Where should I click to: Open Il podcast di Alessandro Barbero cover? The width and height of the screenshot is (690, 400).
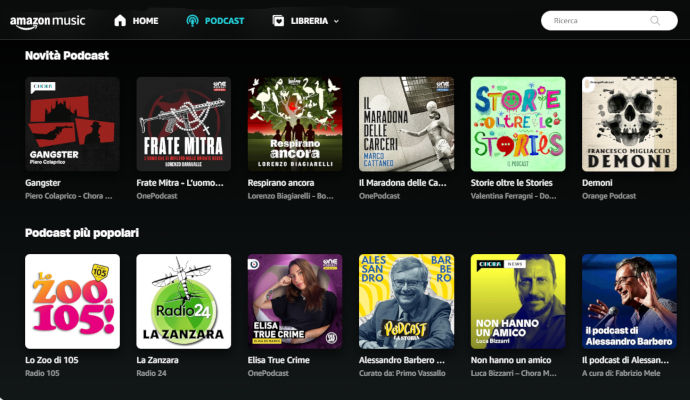point(629,301)
